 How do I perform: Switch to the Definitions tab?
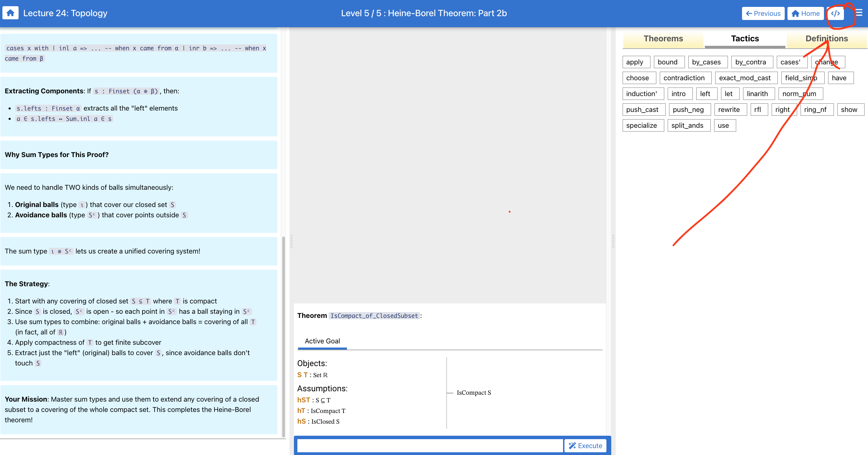826,39
